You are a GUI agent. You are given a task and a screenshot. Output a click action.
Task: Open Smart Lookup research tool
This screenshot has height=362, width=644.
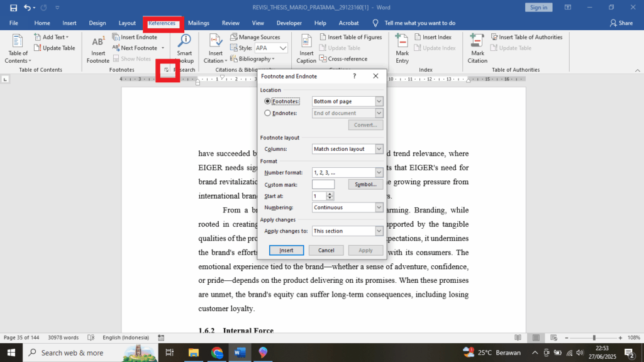click(x=184, y=49)
